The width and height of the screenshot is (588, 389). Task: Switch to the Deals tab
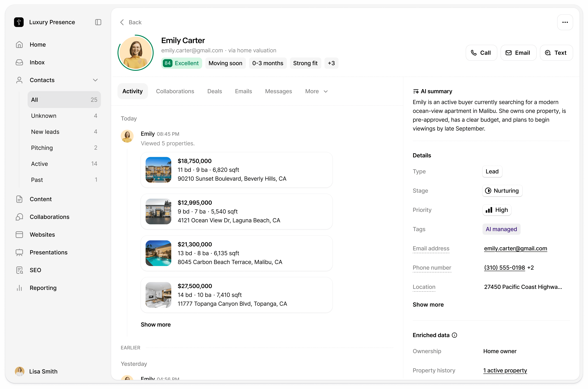tap(214, 91)
